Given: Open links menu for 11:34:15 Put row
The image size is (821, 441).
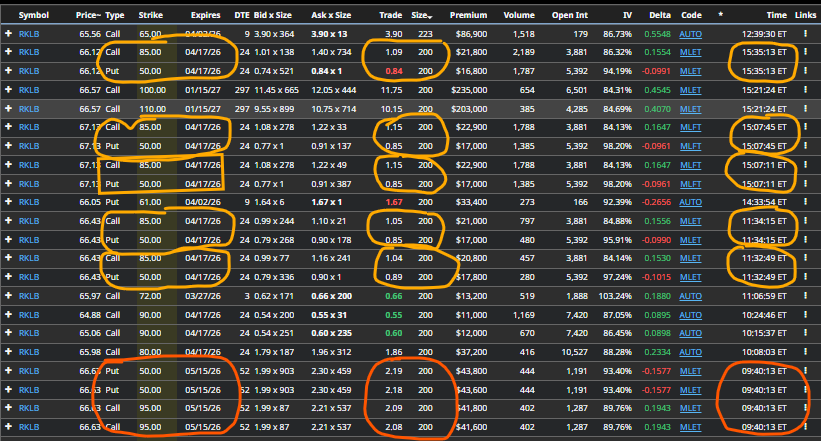Looking at the screenshot, I should [x=805, y=240].
